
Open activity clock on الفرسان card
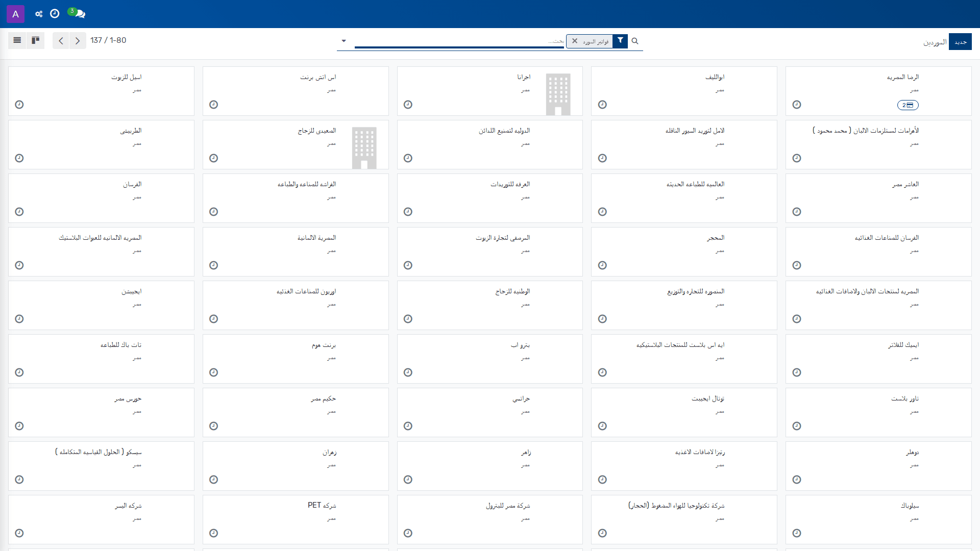(x=19, y=212)
